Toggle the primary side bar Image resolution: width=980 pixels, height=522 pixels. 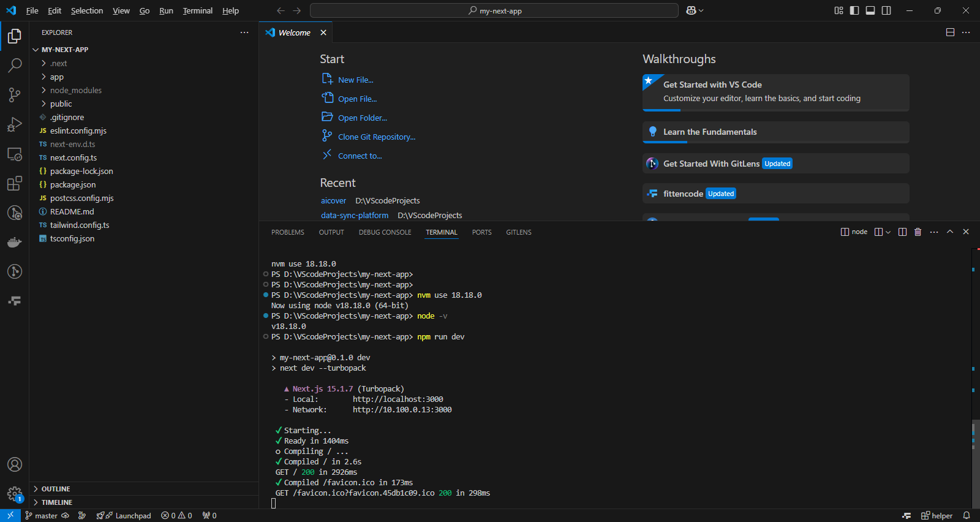point(854,10)
